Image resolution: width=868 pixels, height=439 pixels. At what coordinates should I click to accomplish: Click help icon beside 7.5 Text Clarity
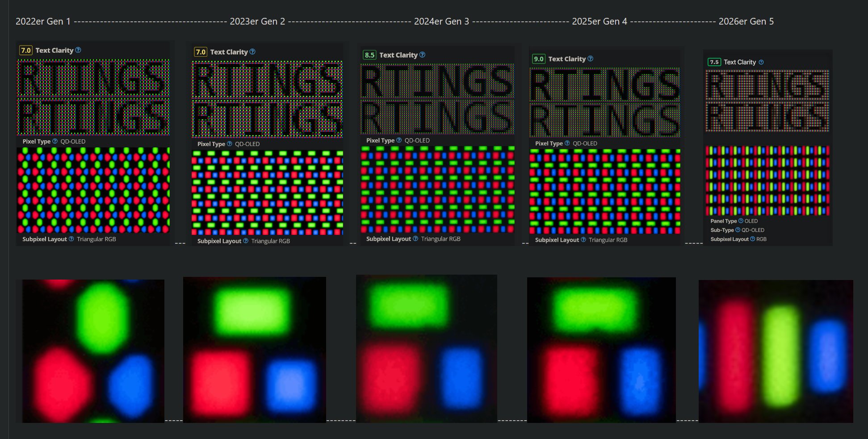point(761,62)
